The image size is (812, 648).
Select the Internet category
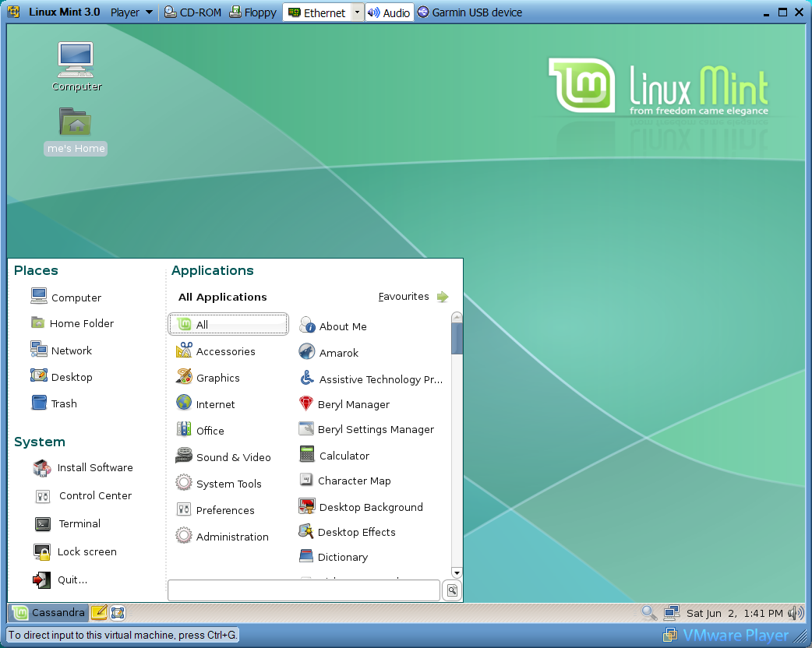[x=205, y=403]
